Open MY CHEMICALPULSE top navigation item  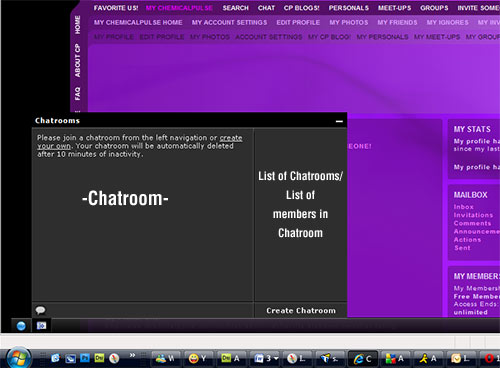coord(179,8)
